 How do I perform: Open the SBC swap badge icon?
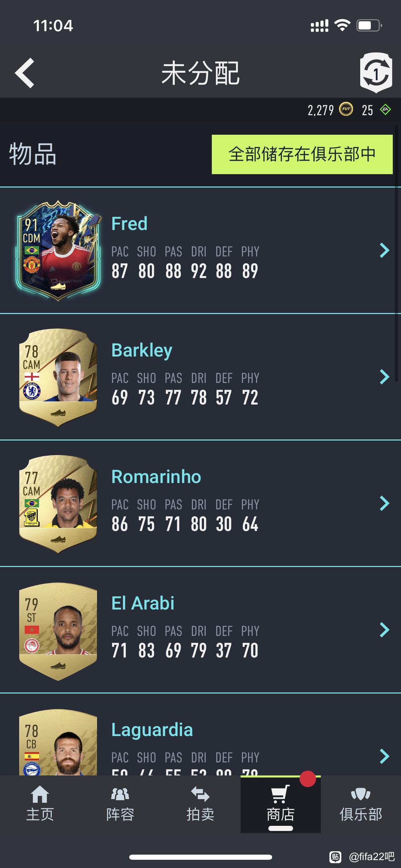(376, 73)
